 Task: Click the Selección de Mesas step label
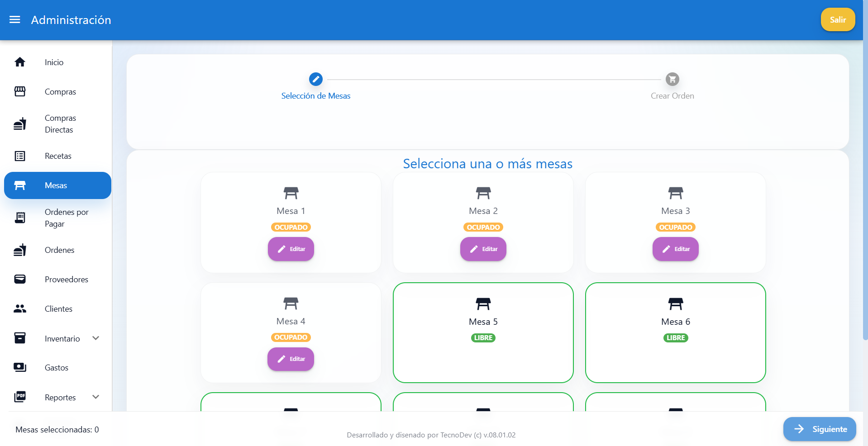(x=316, y=96)
